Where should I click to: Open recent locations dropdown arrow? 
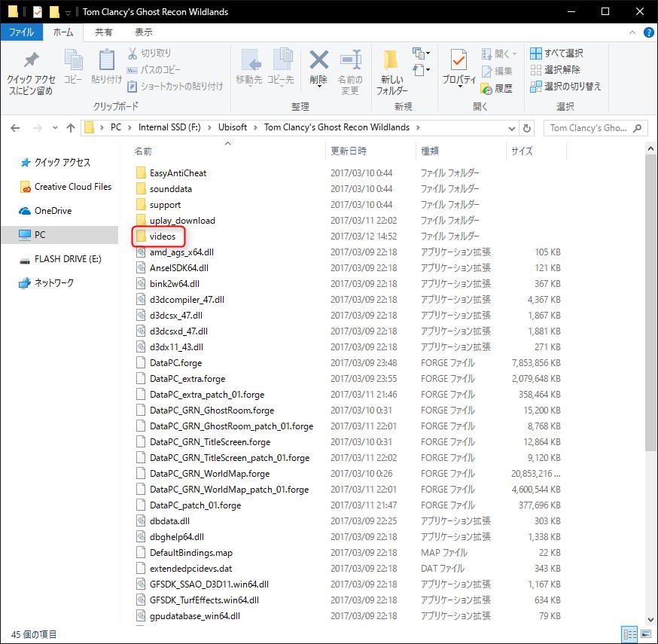pos(55,128)
